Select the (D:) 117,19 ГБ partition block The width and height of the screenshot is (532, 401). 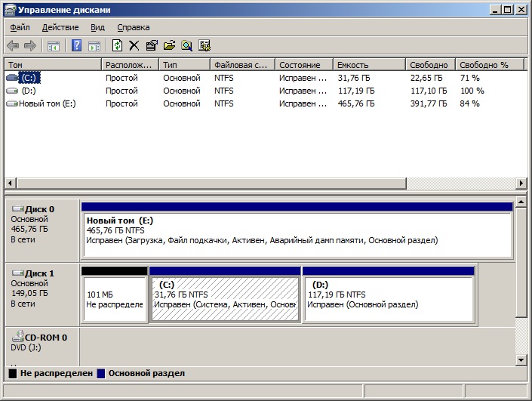pyautogui.click(x=388, y=299)
